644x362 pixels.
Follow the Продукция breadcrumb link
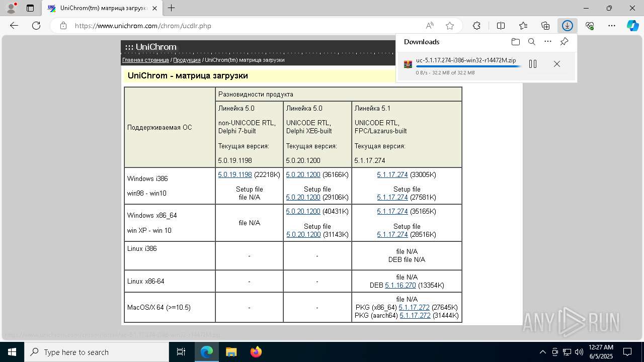tap(187, 60)
